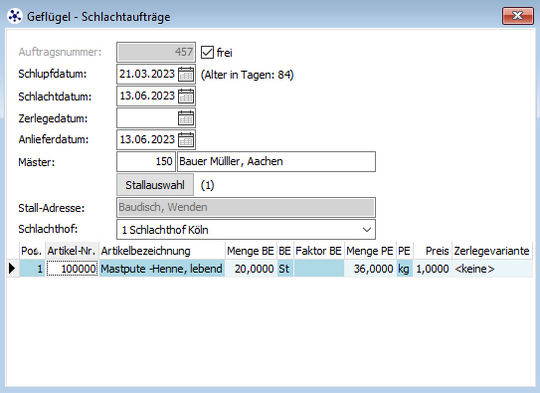Click cell 'Mastpute -Henne, lebend'
This screenshot has height=393, width=540.
tap(162, 269)
